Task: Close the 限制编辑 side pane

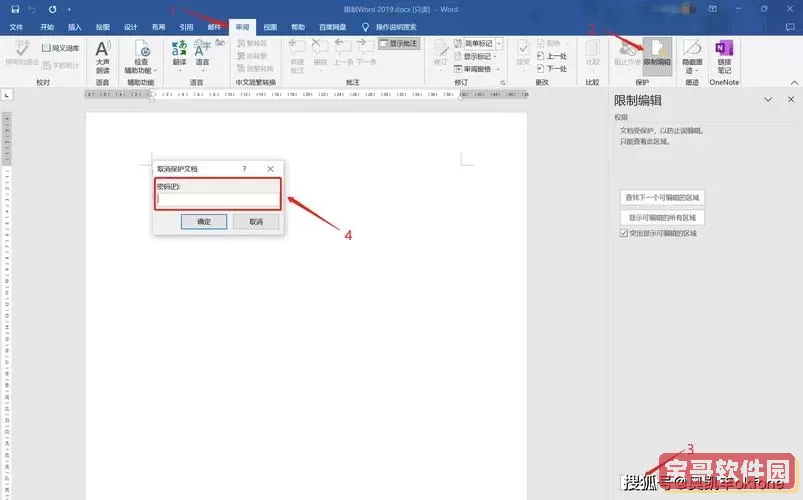Action: [x=791, y=99]
